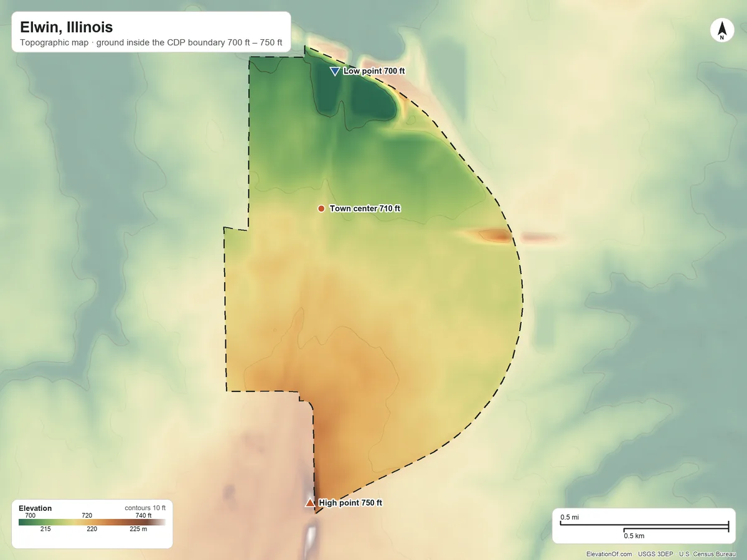Image resolution: width=747 pixels, height=560 pixels.
Task: Select the 'High point 750 ft' label
Action: pos(350,503)
